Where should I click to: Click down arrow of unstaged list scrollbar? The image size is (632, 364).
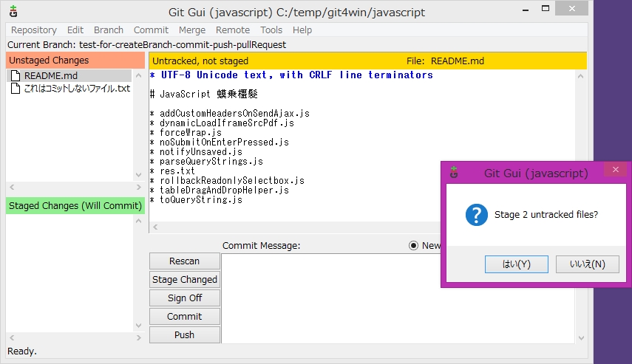(x=139, y=175)
